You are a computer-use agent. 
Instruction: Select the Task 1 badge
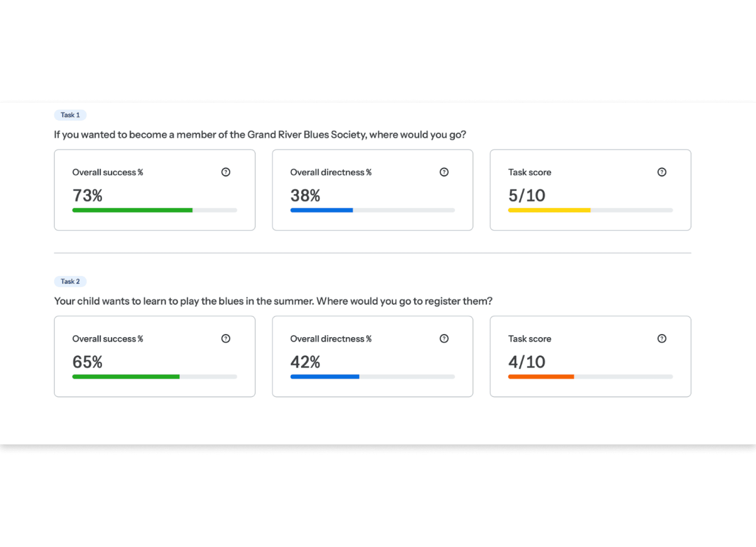pos(70,115)
